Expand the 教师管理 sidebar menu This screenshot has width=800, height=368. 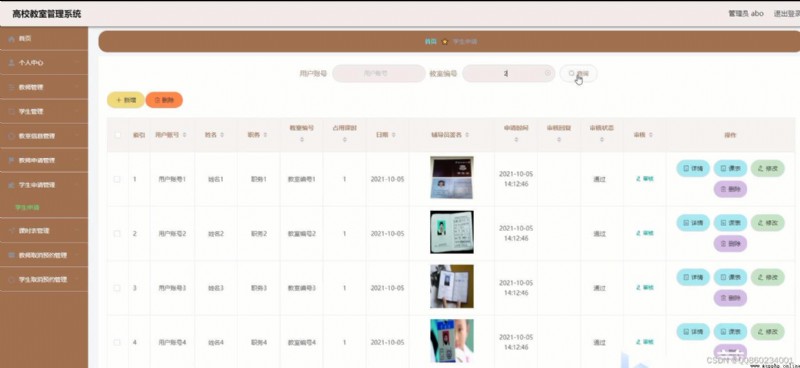[x=44, y=87]
